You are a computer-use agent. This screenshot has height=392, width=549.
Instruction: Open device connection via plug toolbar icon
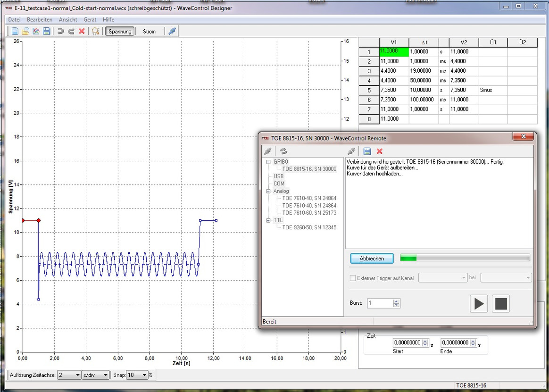[x=172, y=31]
